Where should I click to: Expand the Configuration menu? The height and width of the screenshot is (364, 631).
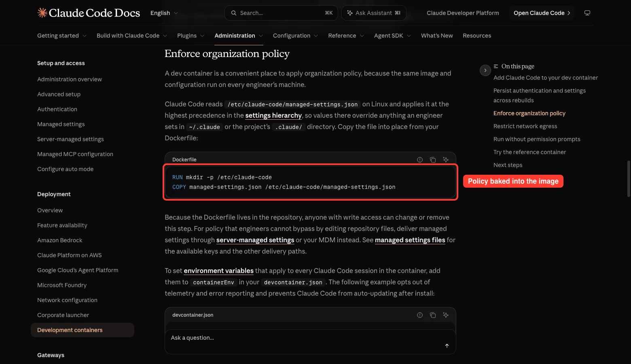296,36
